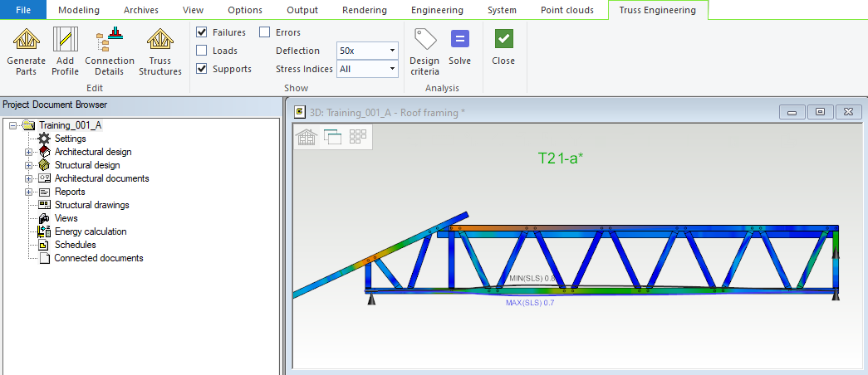The width and height of the screenshot is (868, 375).
Task: Enable the Loads checkbox
Action: [202, 51]
